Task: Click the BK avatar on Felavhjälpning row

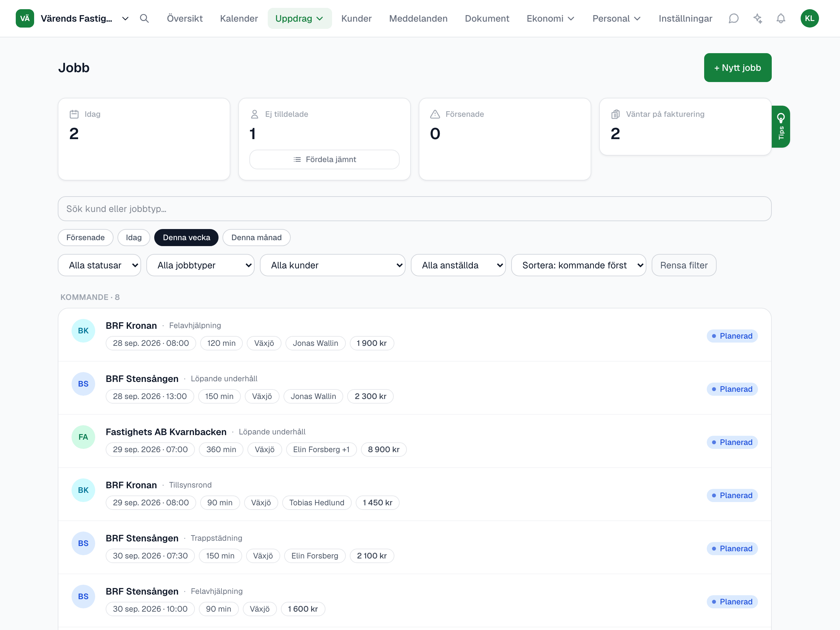Action: [x=83, y=331]
